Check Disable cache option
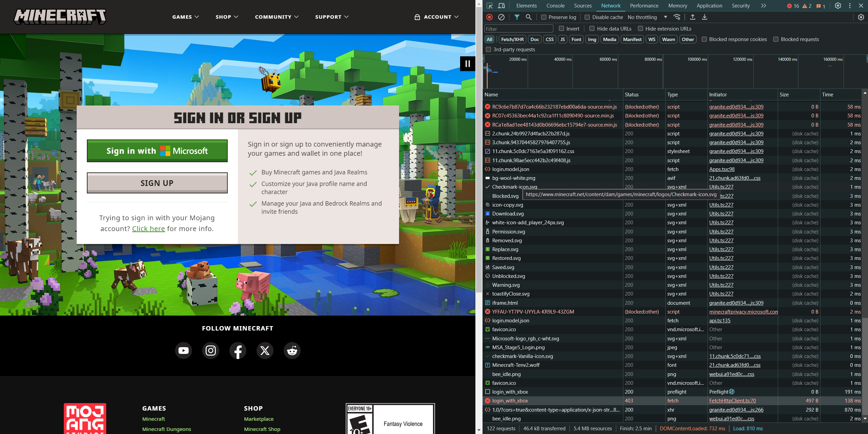868x434 pixels. point(587,17)
